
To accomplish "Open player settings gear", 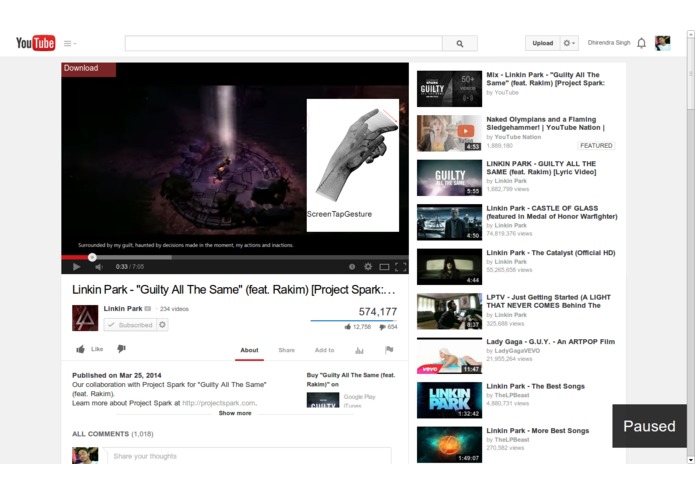I will pos(368,267).
